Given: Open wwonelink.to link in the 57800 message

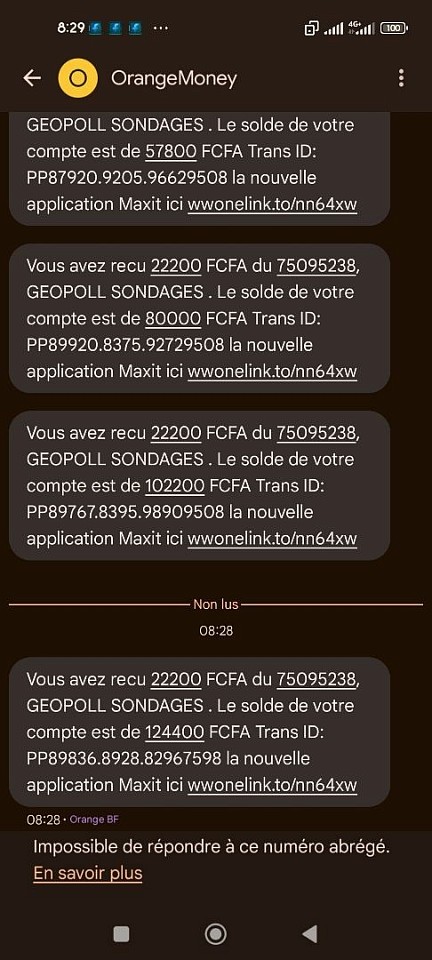Looking at the screenshot, I should tap(272, 204).
